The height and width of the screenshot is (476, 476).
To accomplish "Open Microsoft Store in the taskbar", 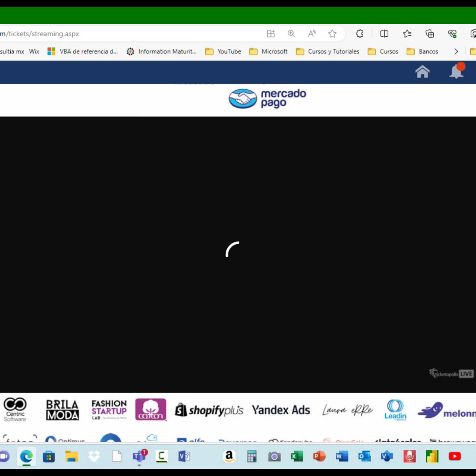I will pyautogui.click(x=49, y=456).
